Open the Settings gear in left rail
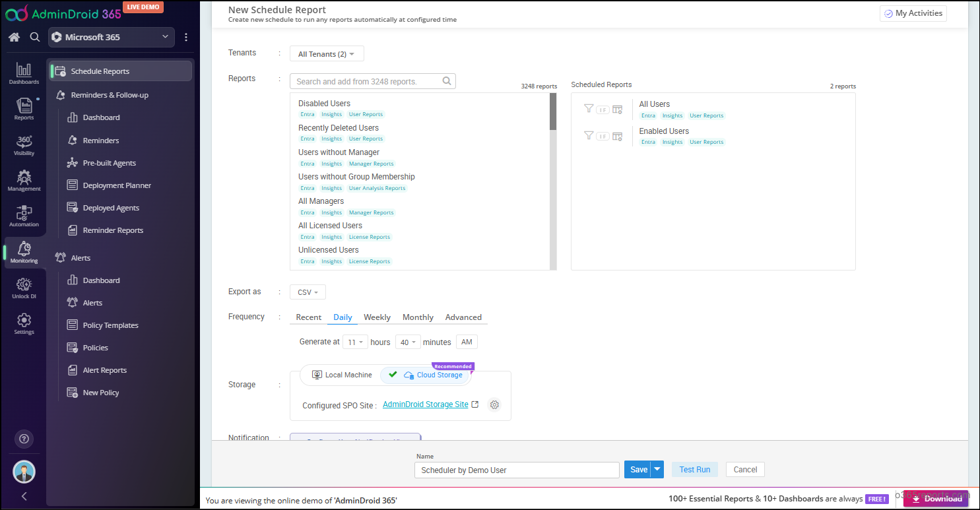Screen dimensions: 980x510 point(24,324)
